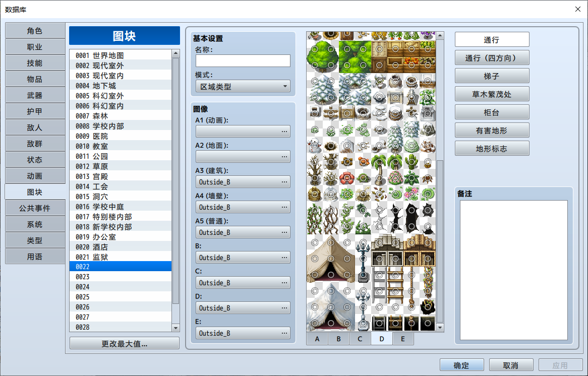Click 更改最大值... below the list
This screenshot has height=376, width=588.
125,343
